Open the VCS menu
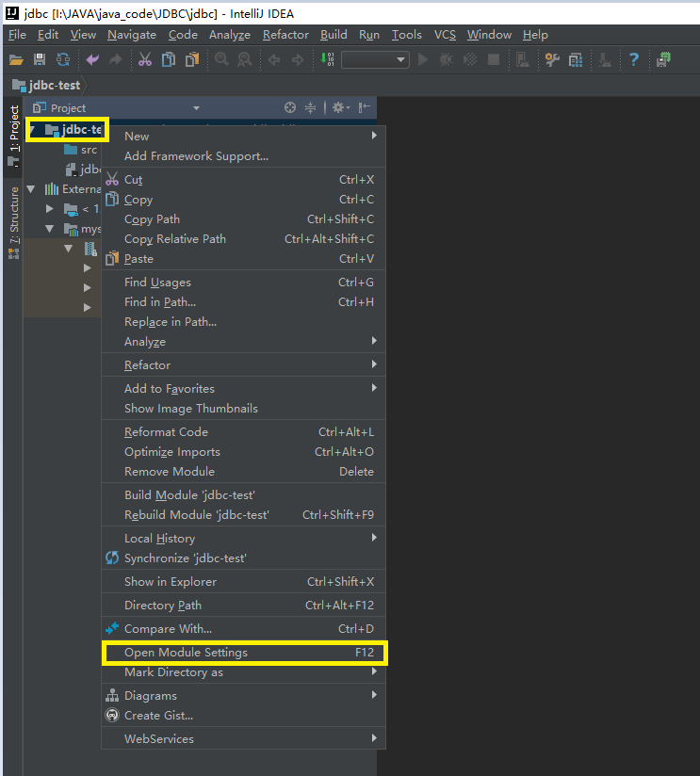This screenshot has height=776, width=700. [x=445, y=35]
